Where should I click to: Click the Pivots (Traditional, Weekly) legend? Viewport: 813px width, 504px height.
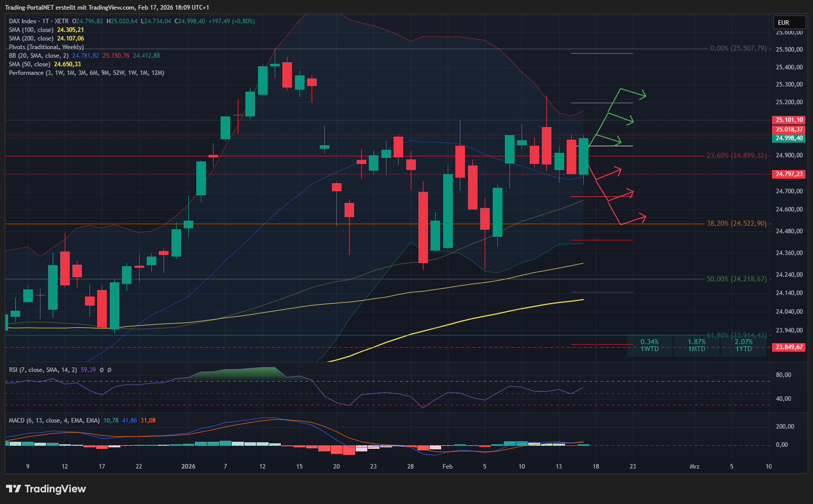(x=47, y=47)
